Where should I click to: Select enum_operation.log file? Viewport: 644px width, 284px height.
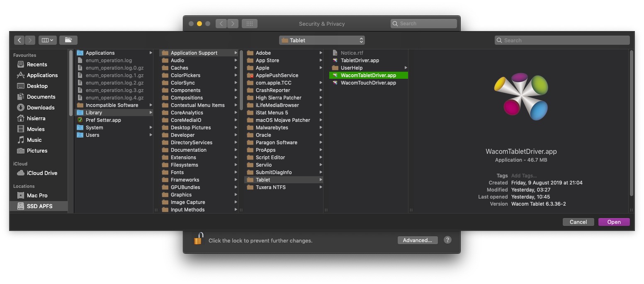click(x=114, y=60)
